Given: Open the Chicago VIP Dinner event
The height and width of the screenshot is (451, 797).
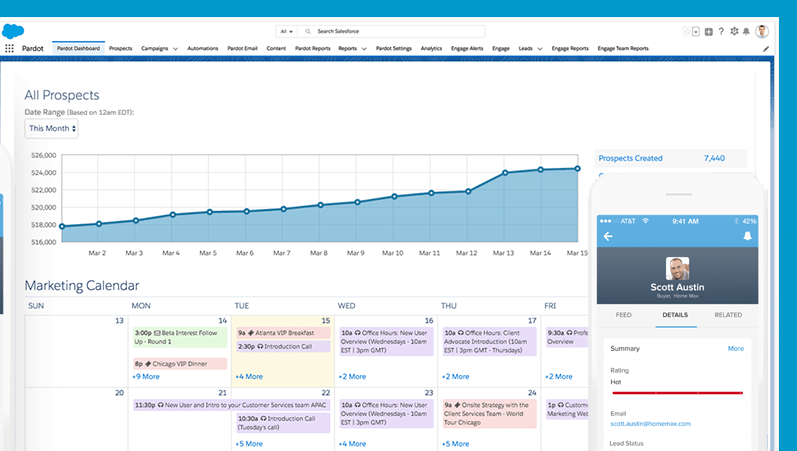Looking at the screenshot, I should [x=180, y=364].
